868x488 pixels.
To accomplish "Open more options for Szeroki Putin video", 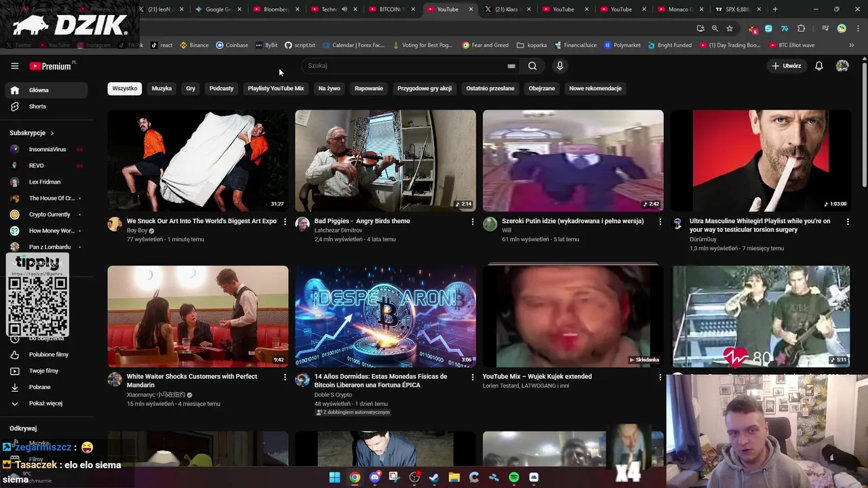I will tap(660, 222).
